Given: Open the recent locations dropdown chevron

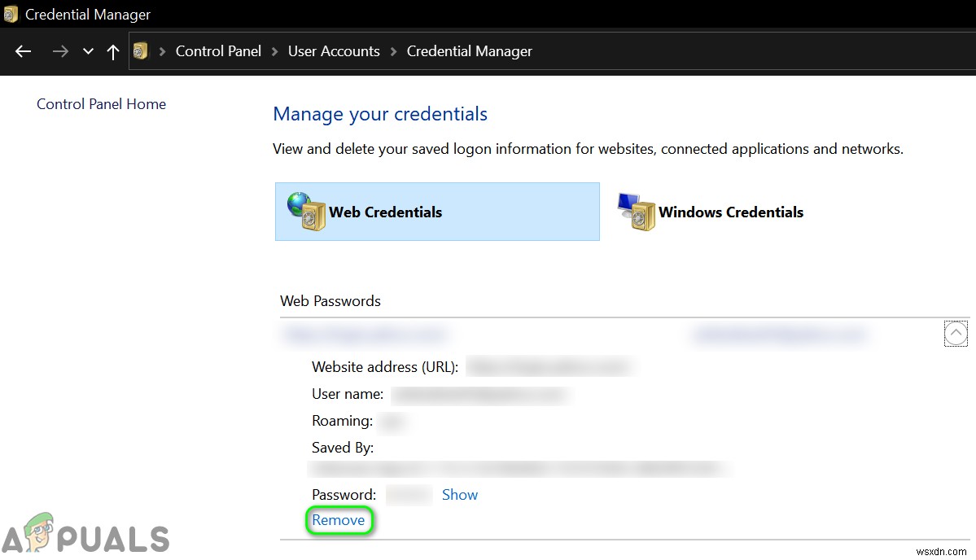Looking at the screenshot, I should tap(88, 51).
